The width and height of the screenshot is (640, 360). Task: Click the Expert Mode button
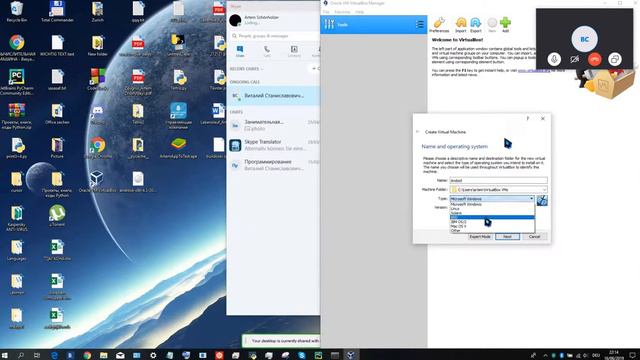coord(480,237)
